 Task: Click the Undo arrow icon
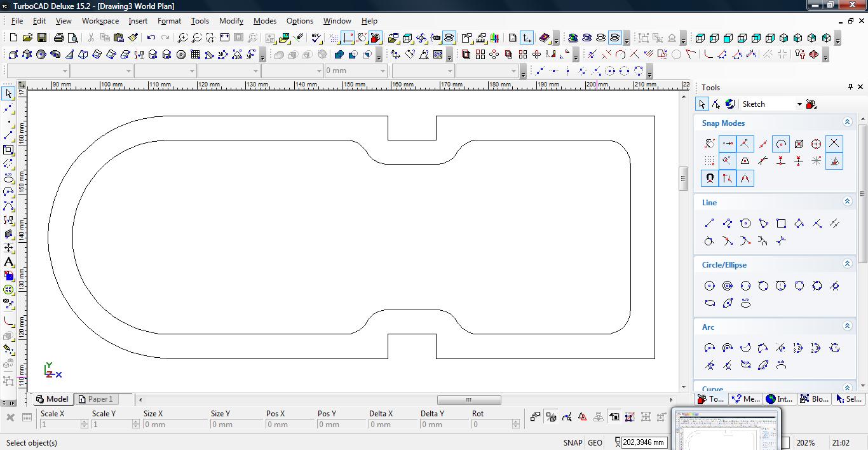click(x=151, y=38)
